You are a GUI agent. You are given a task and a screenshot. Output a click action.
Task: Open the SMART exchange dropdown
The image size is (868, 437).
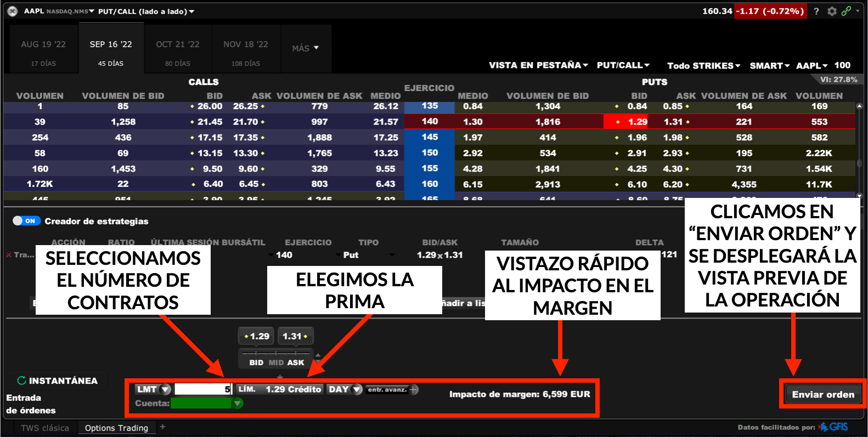tap(769, 65)
